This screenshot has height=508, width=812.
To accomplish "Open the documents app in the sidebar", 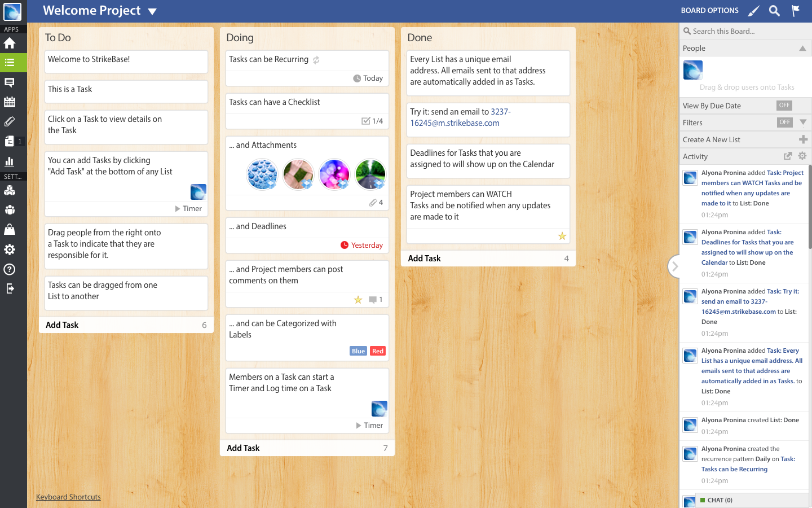I will click(x=10, y=141).
